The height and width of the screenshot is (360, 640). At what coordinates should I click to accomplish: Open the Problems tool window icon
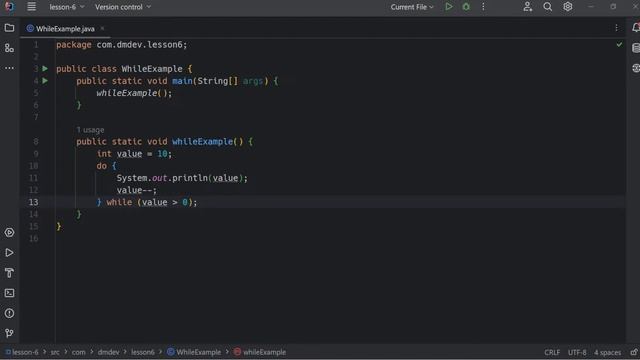click(9, 313)
